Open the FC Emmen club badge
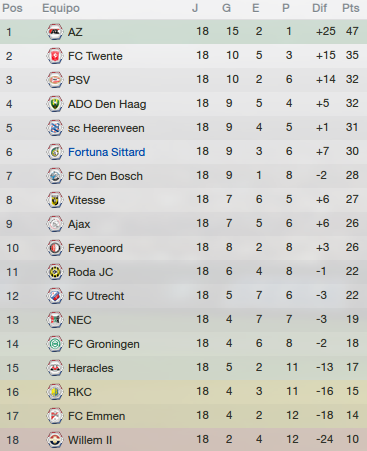 click(55, 416)
